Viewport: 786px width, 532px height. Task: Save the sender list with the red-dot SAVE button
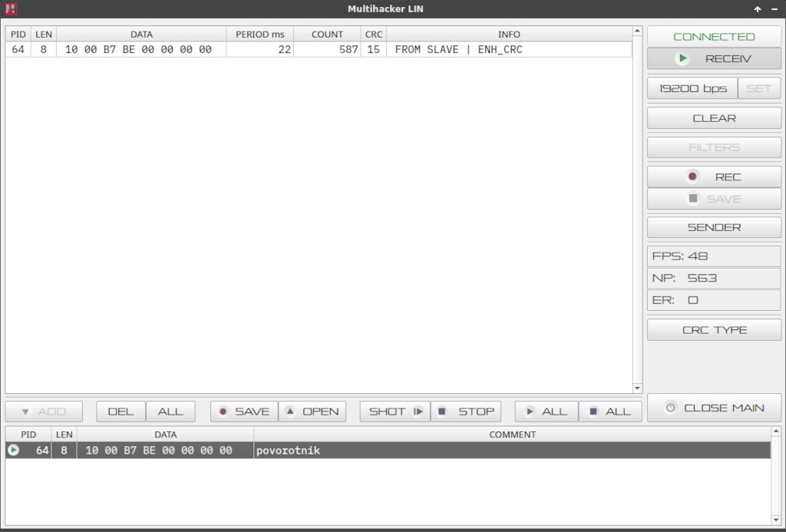(x=243, y=411)
